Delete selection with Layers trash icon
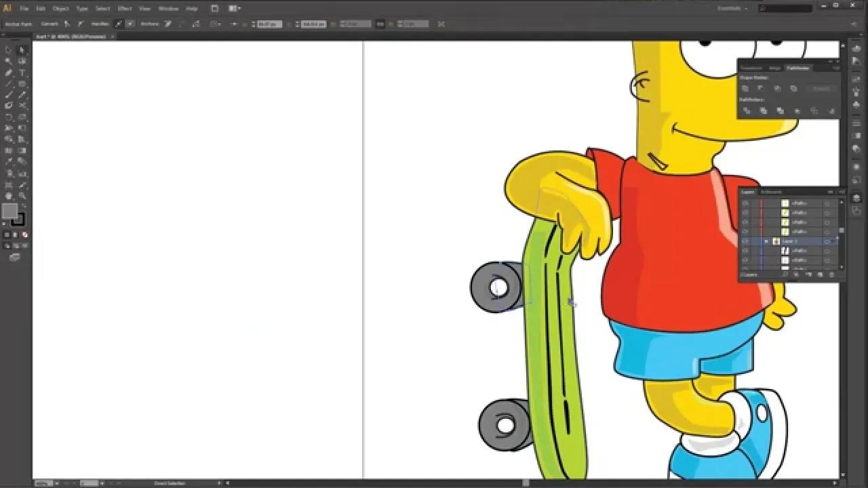This screenshot has width=868, height=488. [831, 274]
